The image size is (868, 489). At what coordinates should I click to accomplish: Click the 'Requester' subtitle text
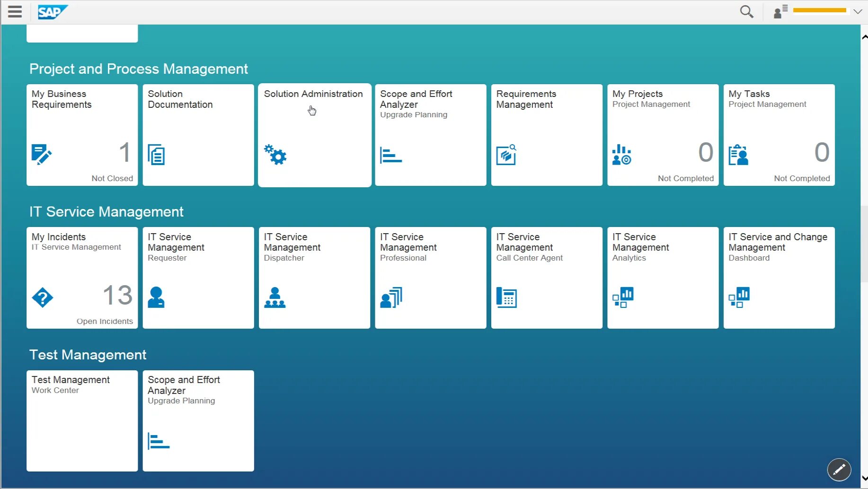pos(167,258)
